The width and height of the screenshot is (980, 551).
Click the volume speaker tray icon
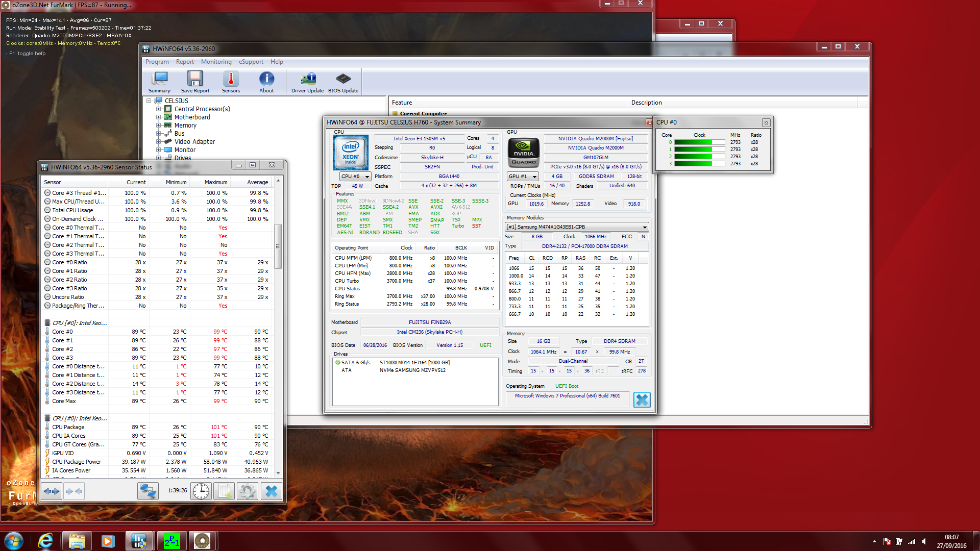tap(924, 541)
